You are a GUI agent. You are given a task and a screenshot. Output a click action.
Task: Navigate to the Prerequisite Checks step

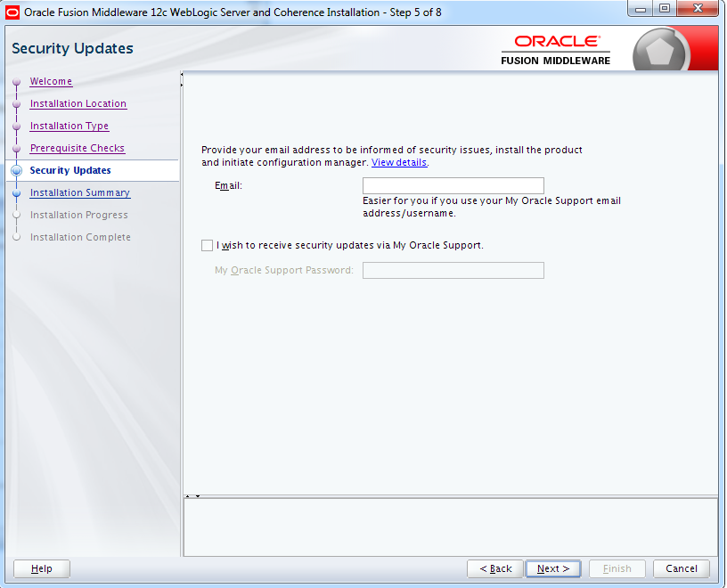[78, 148]
